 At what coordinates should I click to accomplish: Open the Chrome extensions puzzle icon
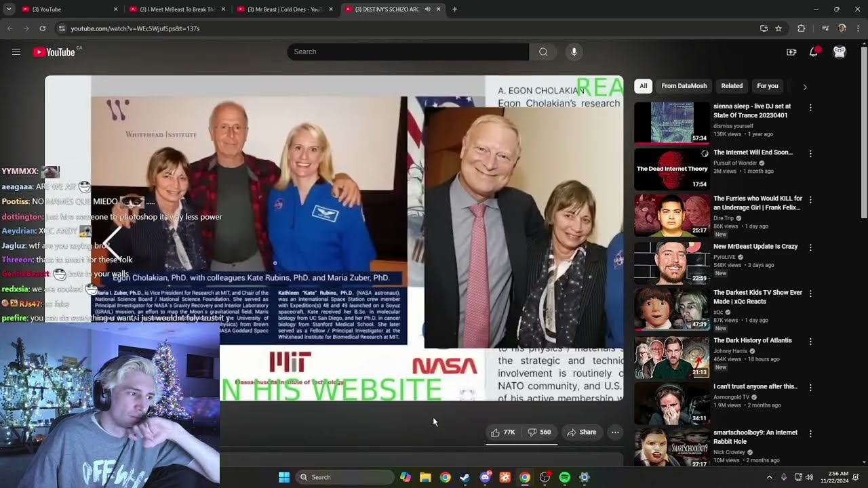(802, 28)
